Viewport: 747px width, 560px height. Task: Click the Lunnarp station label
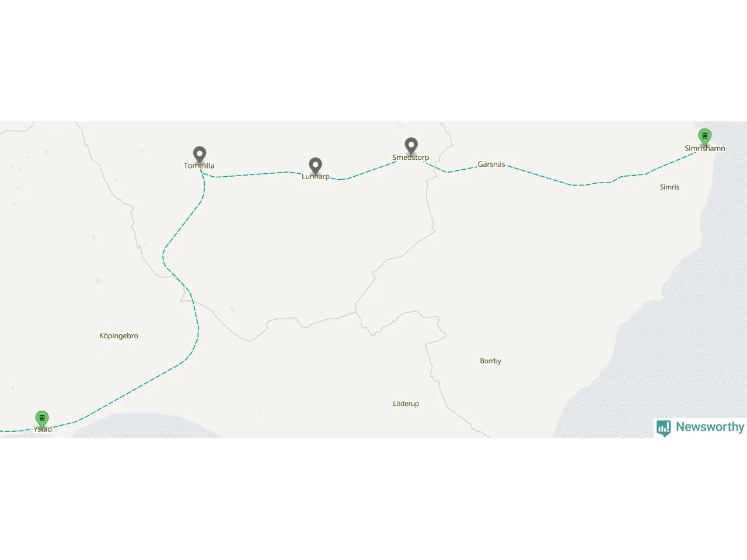point(316,177)
